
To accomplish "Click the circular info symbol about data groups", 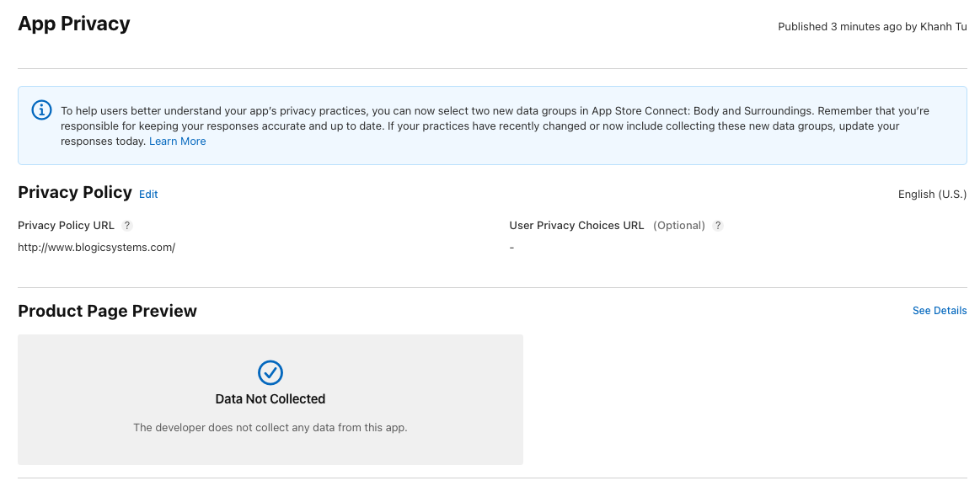I will pos(40,110).
